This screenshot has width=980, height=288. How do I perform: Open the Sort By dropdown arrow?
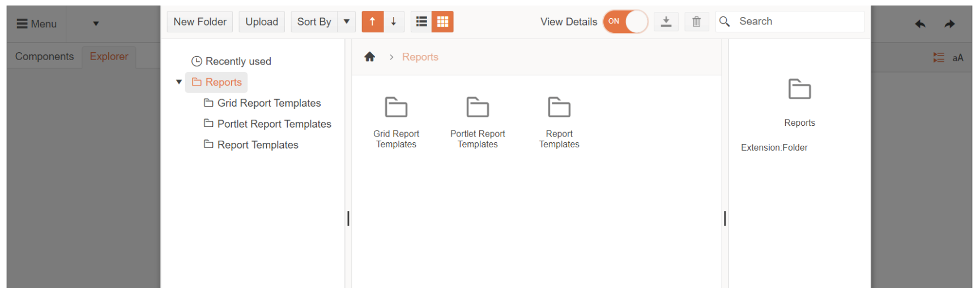[x=347, y=22]
